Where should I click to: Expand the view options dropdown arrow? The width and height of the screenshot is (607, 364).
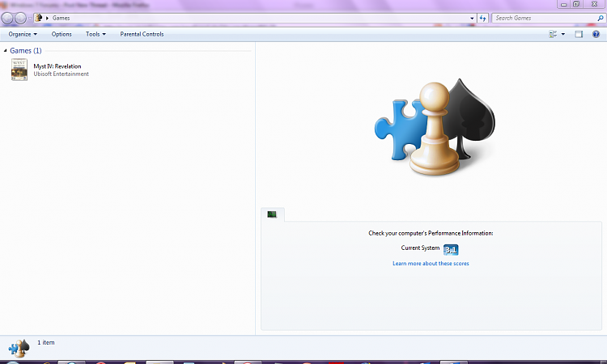point(563,34)
